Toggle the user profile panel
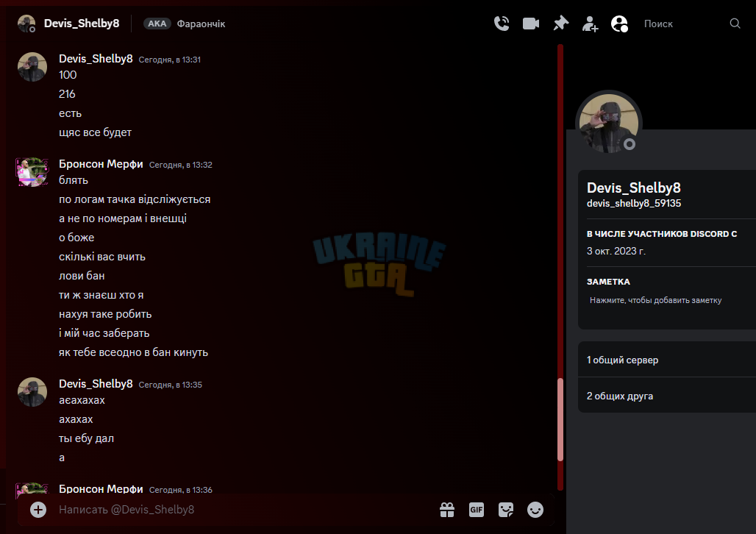The width and height of the screenshot is (756, 534). click(619, 24)
